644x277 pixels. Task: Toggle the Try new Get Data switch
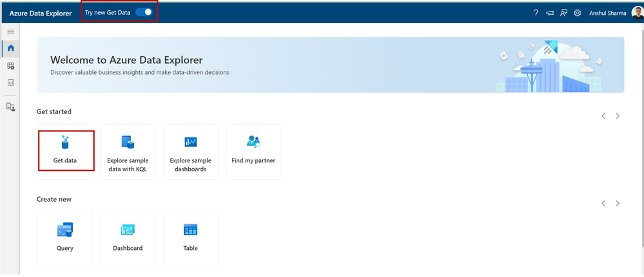click(x=144, y=12)
